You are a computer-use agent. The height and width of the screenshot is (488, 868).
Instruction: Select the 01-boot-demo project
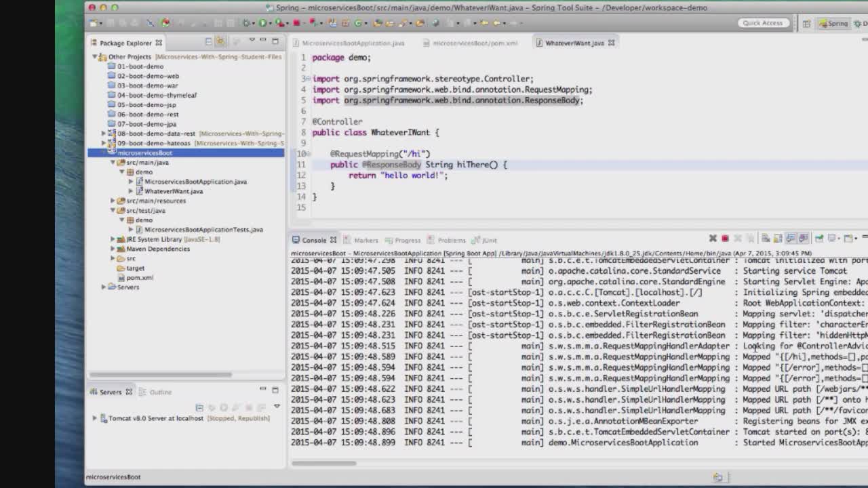140,66
